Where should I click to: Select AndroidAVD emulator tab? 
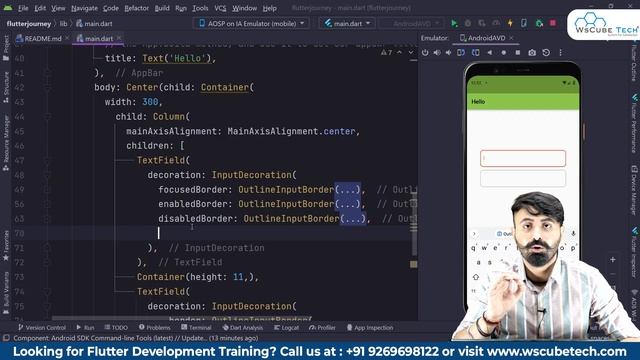(486, 38)
